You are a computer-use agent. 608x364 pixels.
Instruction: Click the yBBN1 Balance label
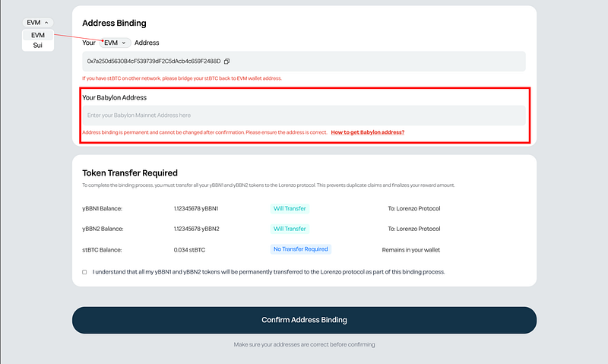click(x=102, y=208)
